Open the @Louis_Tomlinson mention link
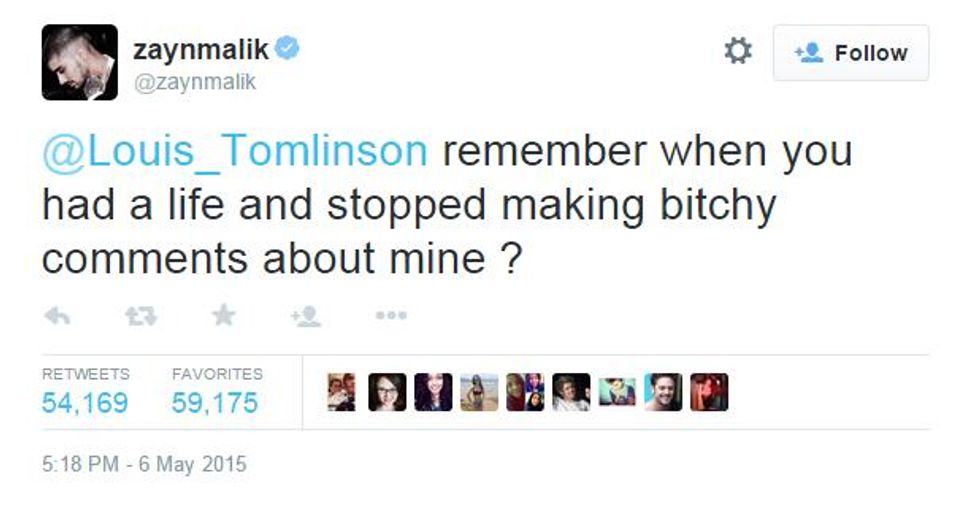The height and width of the screenshot is (520, 980). [235, 151]
